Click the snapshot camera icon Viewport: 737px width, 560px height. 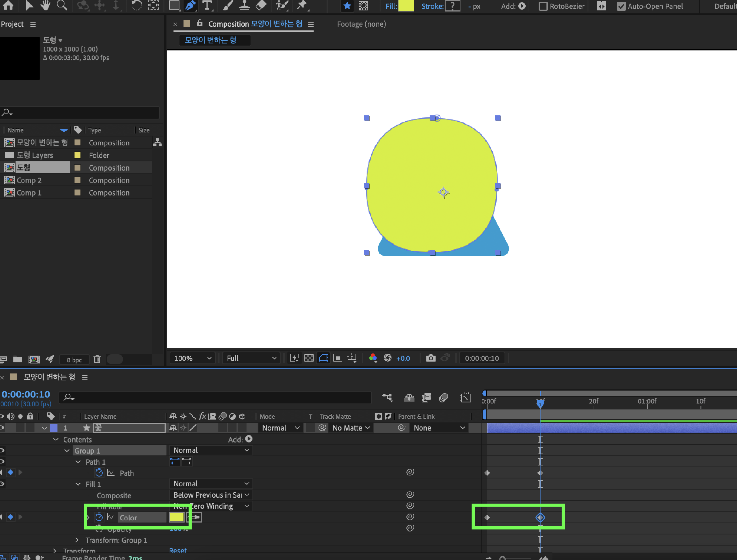[431, 358]
